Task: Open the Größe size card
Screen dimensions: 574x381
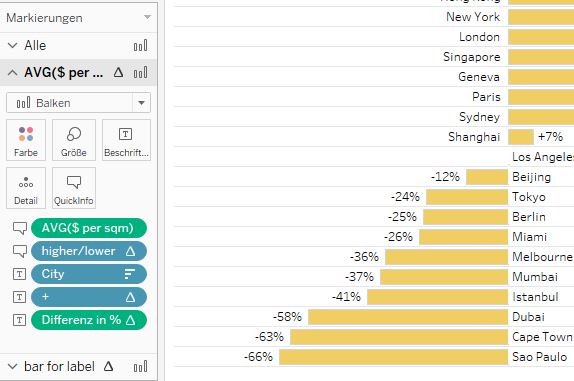Action: click(74, 140)
